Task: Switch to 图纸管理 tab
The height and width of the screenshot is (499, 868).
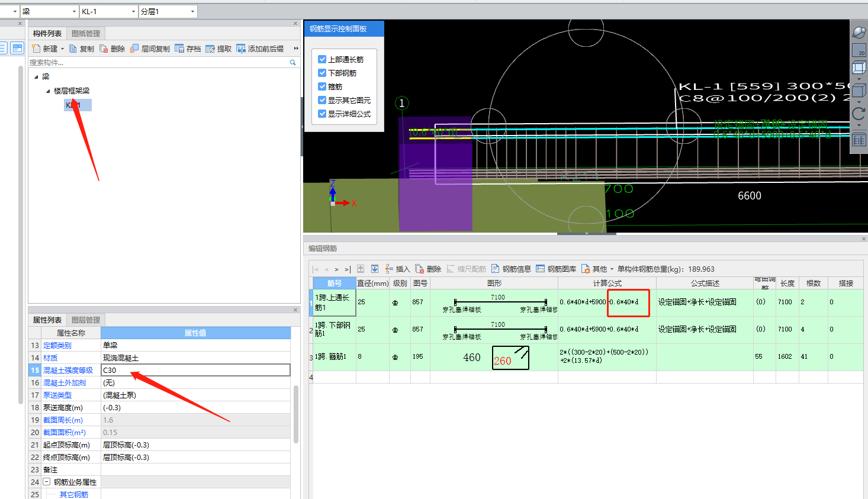Action: (86, 33)
